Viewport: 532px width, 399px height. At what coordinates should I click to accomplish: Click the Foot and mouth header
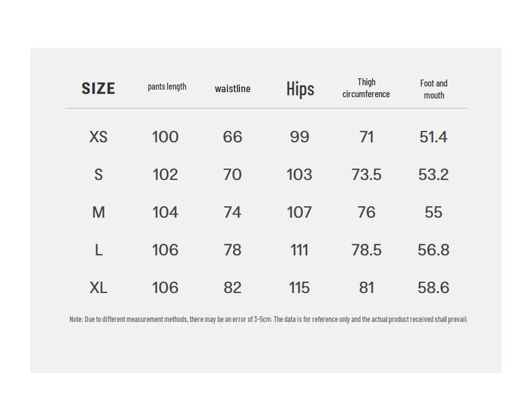(x=433, y=89)
